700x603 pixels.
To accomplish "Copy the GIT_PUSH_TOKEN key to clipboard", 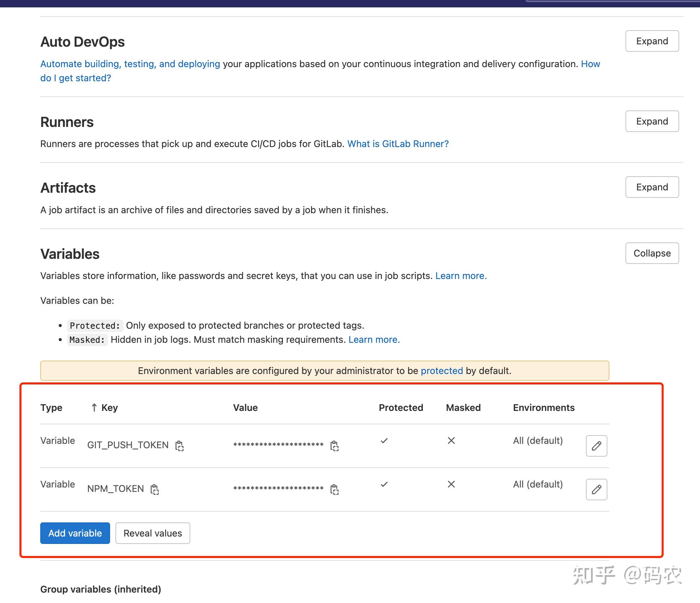I will [x=180, y=446].
